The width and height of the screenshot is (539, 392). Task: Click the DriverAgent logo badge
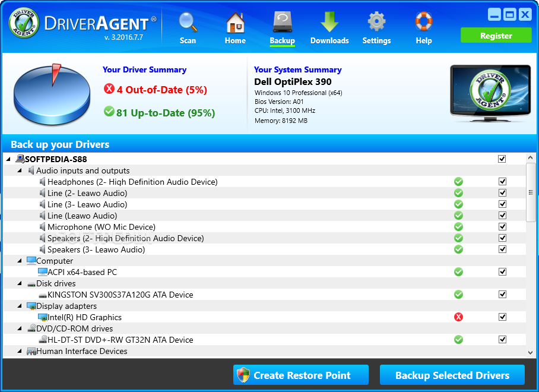pyautogui.click(x=24, y=23)
